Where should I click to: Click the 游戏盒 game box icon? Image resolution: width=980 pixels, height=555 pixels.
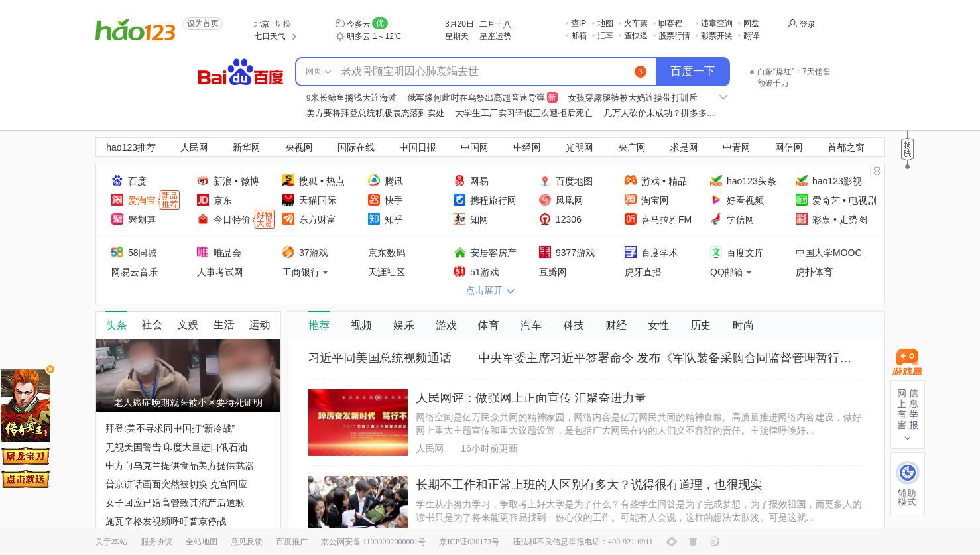click(907, 363)
